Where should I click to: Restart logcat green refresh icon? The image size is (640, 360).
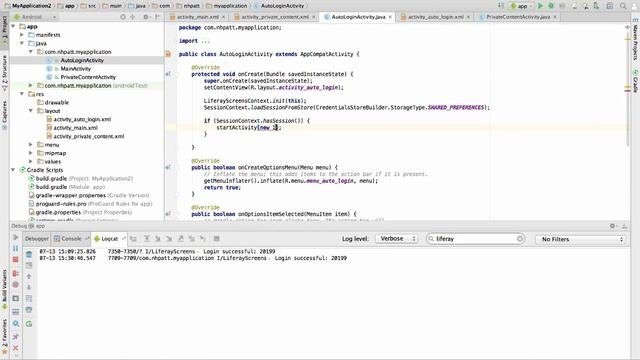click(29, 324)
